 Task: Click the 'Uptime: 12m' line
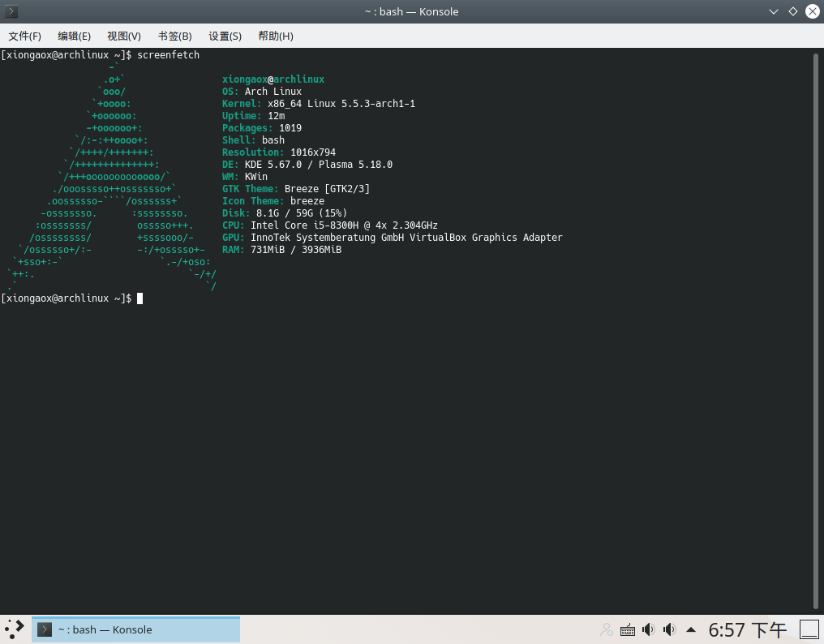[253, 116]
